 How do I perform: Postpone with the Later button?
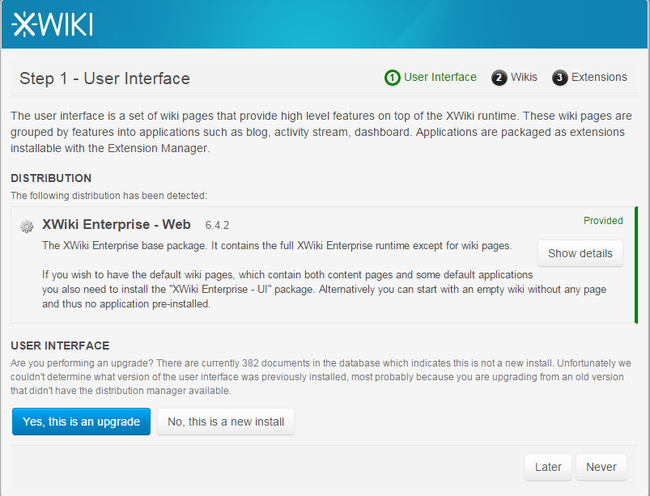click(x=548, y=467)
